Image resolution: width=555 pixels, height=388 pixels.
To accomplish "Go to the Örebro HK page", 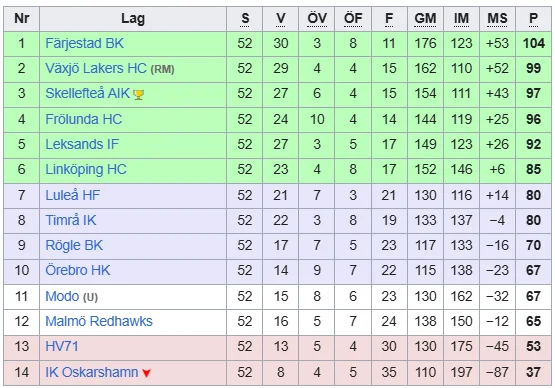I will 78,270.
